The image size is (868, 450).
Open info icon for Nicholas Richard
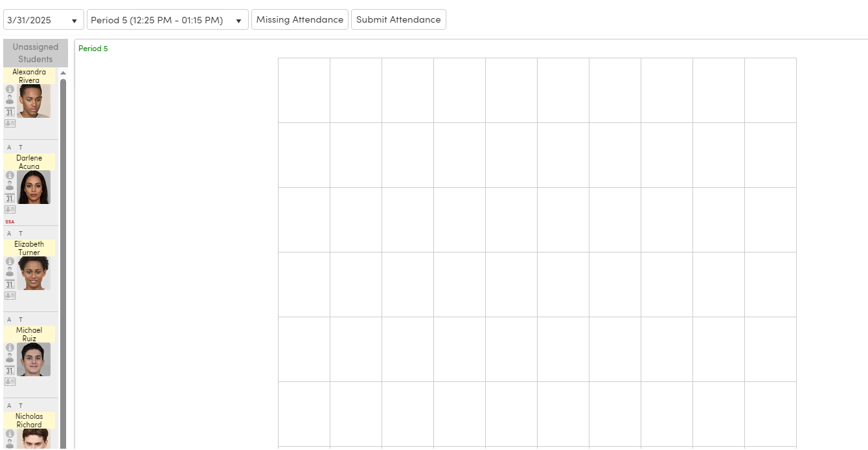coord(10,434)
